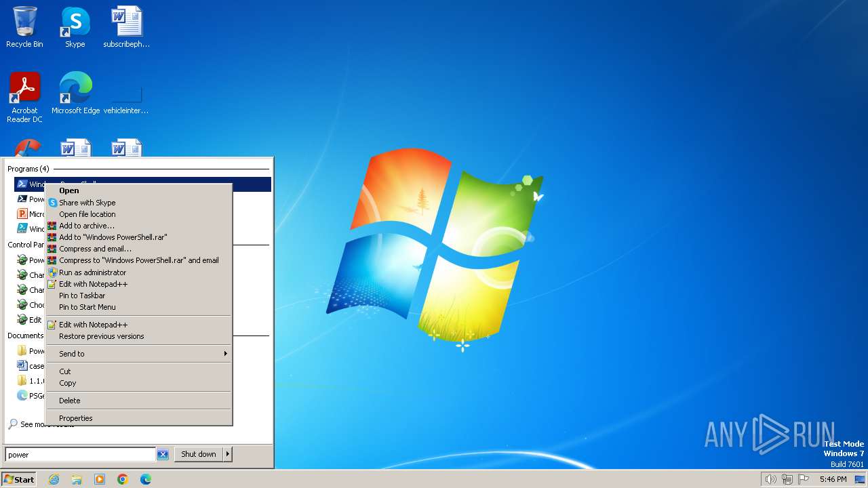Launch Windows Media Player from the taskbar
The image size is (868, 488).
click(100, 479)
